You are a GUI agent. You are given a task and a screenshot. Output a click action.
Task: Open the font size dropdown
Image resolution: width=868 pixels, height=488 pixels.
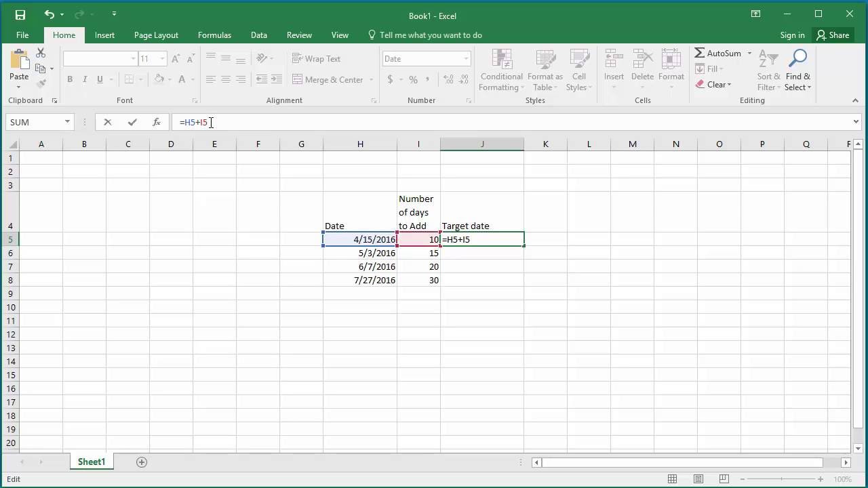[x=162, y=59]
